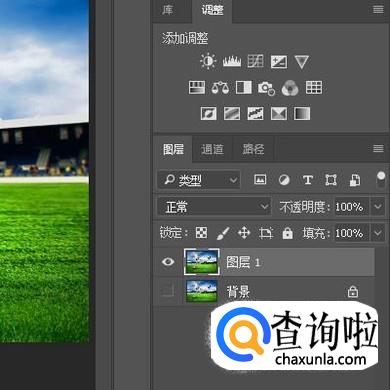Image resolution: width=390 pixels, height=390 pixels.
Task: Add an Exposure adjustment layer
Action: (x=279, y=62)
